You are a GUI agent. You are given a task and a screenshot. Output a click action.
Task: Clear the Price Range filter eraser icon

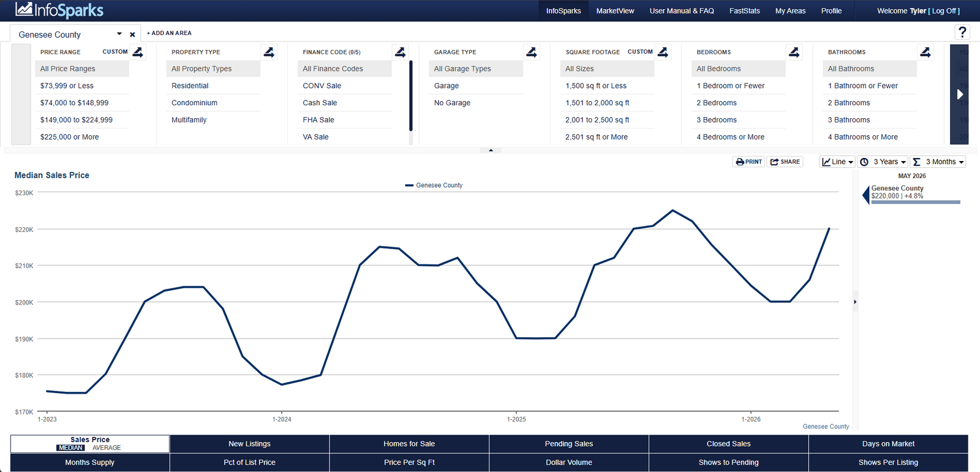point(138,52)
